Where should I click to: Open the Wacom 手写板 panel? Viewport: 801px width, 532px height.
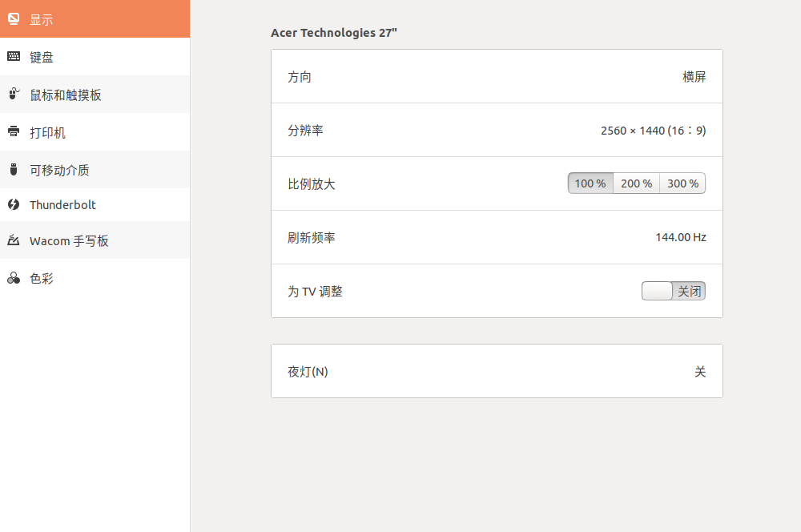click(95, 240)
